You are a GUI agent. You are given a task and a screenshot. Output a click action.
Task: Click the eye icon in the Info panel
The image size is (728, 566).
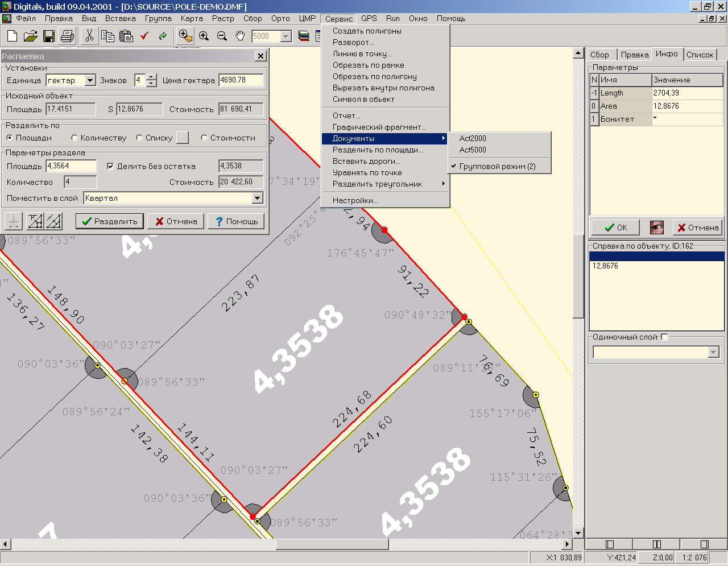657,228
